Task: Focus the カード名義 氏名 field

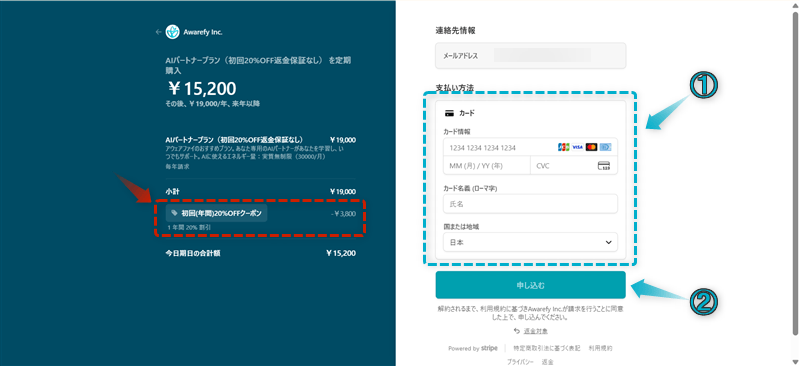Action: coord(530,204)
